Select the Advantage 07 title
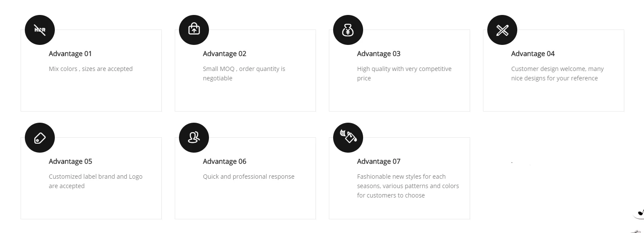This screenshot has width=644, height=233. tap(379, 162)
